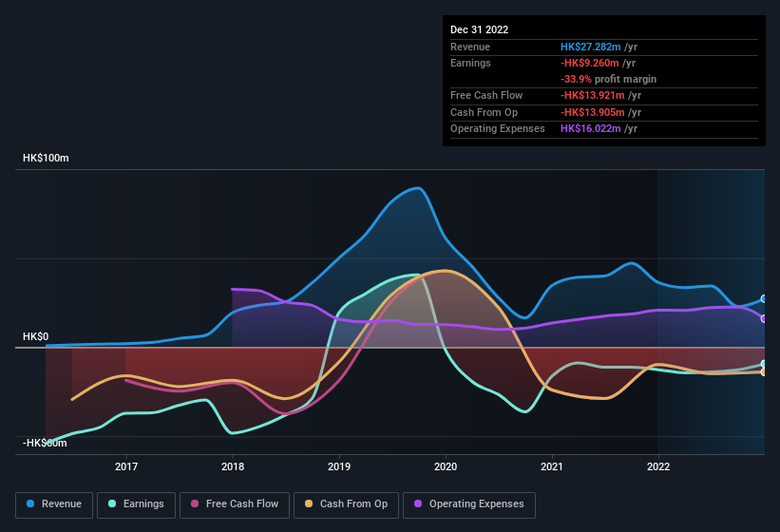Image resolution: width=780 pixels, height=532 pixels.
Task: Click the Earnings label in tooltip
Action: (470, 63)
